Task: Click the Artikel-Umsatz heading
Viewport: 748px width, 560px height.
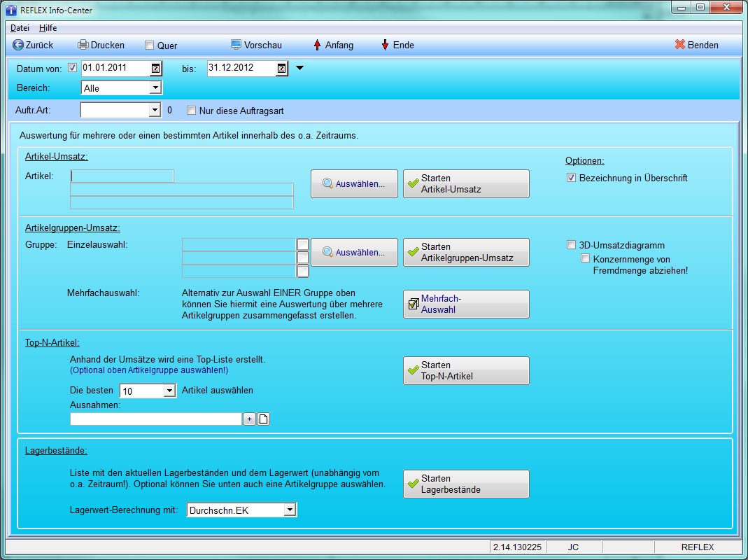Action: tap(56, 157)
